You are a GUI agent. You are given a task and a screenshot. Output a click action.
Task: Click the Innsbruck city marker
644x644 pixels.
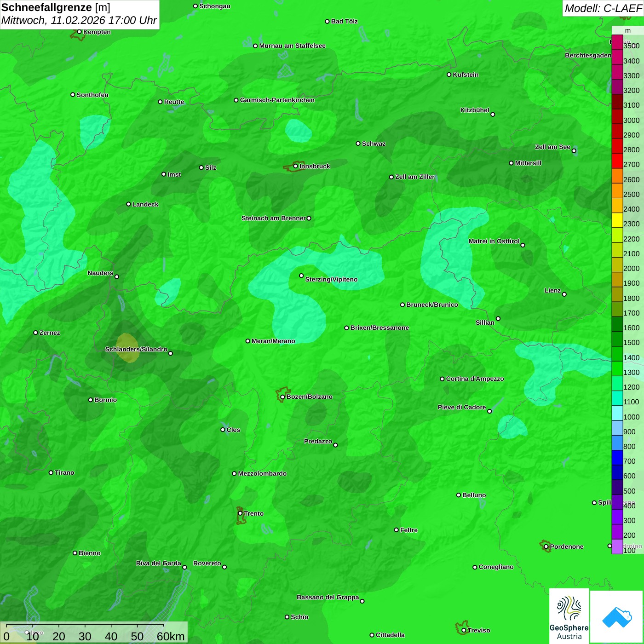tap(295, 166)
